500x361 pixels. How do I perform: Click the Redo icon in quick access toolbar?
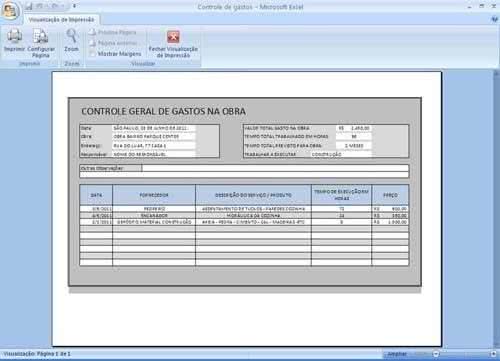point(56,6)
